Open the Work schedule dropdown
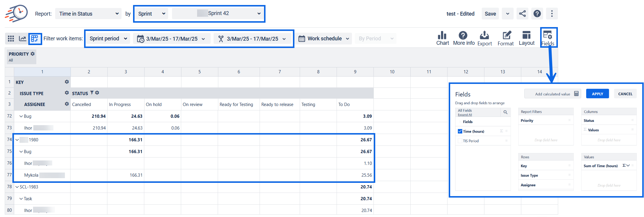The image size is (644, 217). click(324, 39)
